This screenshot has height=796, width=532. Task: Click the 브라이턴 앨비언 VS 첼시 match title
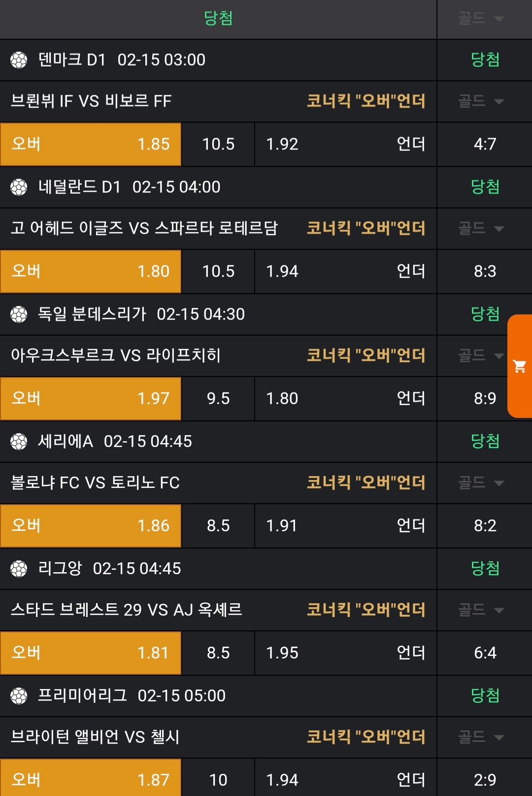[95, 737]
